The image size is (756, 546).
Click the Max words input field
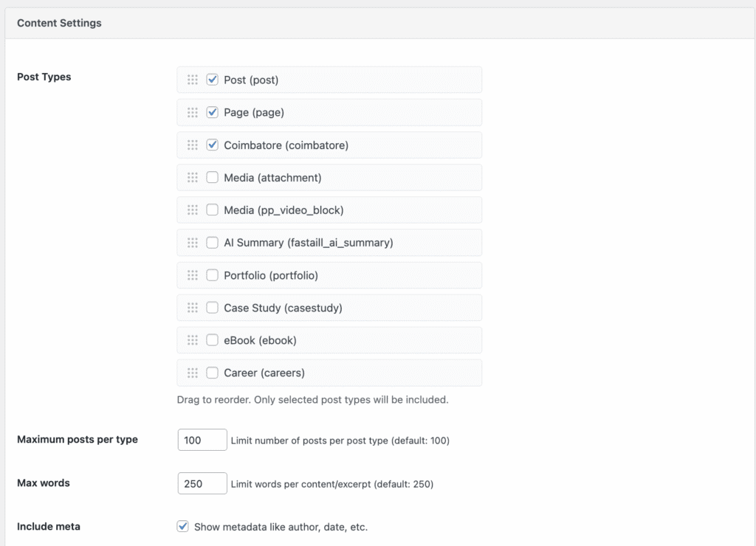tap(202, 483)
